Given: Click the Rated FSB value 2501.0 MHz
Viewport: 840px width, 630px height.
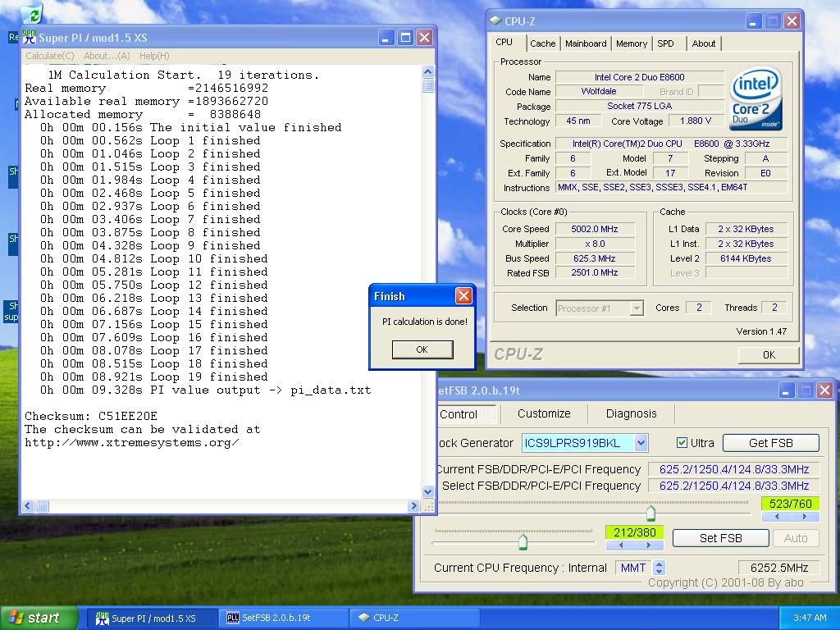Looking at the screenshot, I should 595,272.
